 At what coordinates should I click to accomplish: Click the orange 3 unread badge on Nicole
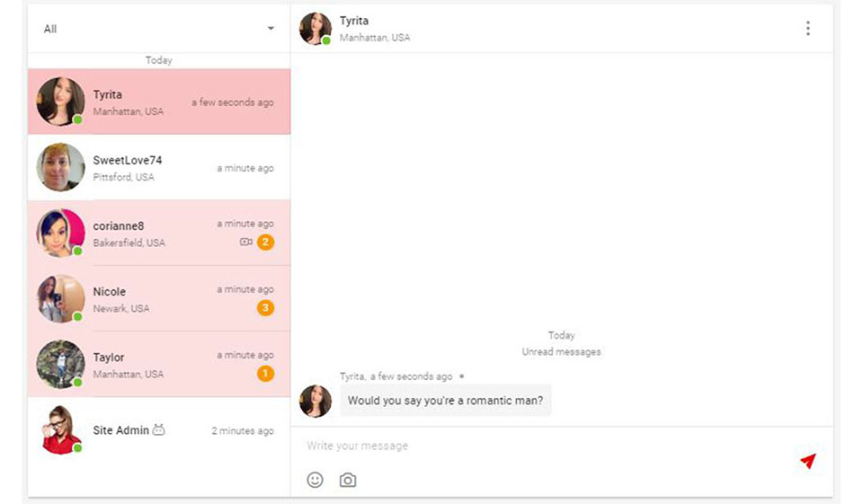click(x=265, y=308)
